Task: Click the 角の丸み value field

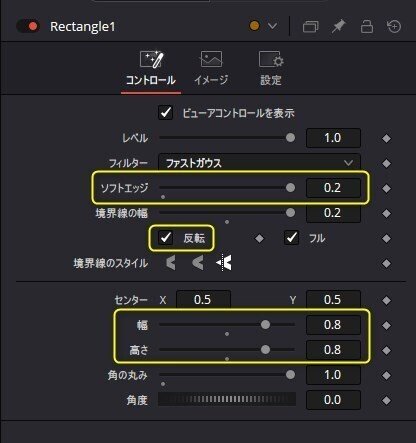Action: [333, 375]
